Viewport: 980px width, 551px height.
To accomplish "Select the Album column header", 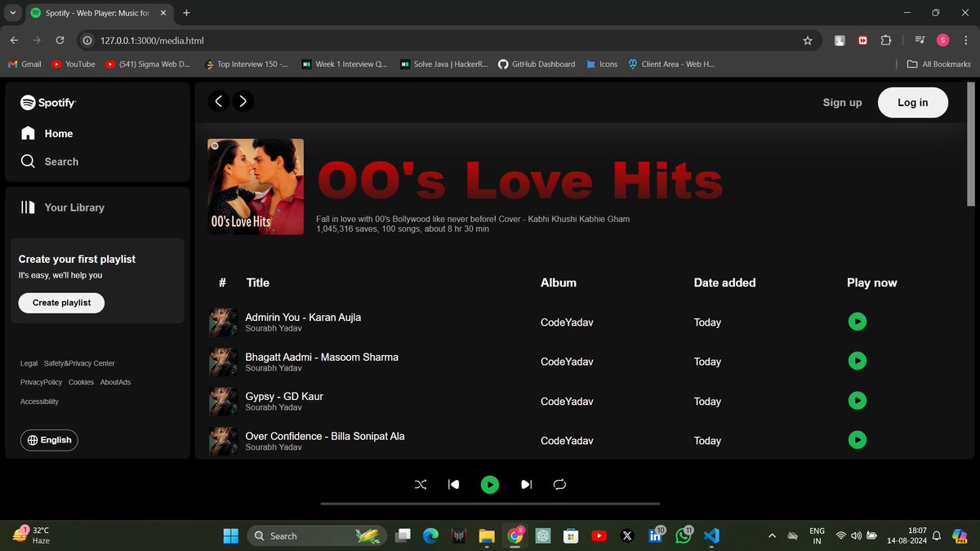I will click(559, 282).
